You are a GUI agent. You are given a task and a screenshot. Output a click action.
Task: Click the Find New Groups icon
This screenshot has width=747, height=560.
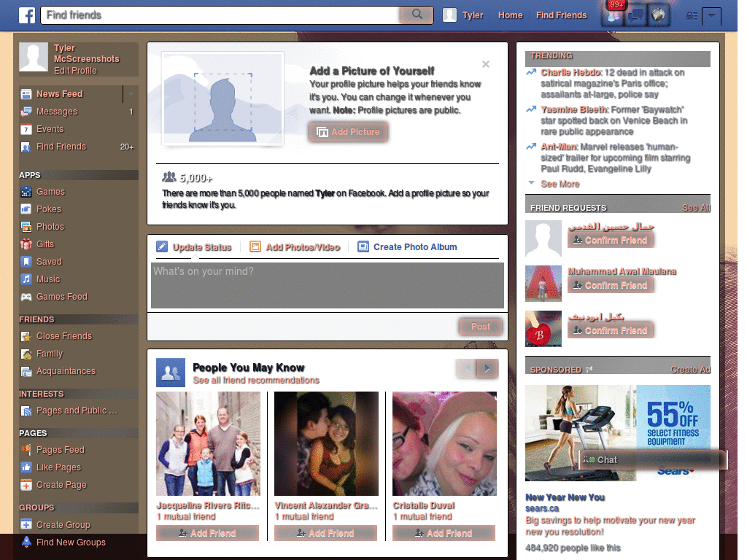(x=26, y=542)
